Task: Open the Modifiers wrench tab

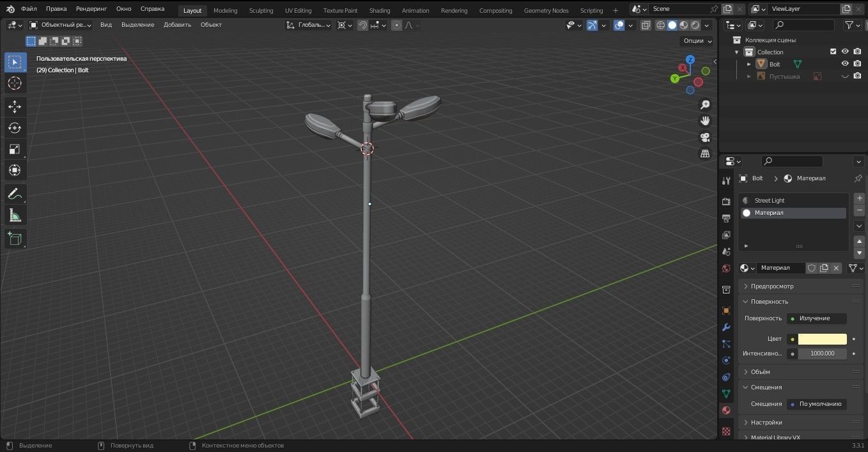Action: pyautogui.click(x=726, y=327)
